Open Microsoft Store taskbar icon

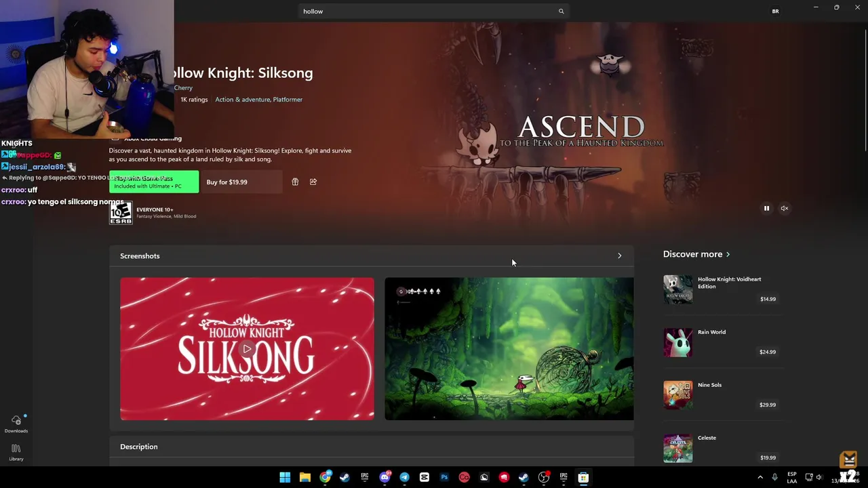[x=583, y=477]
